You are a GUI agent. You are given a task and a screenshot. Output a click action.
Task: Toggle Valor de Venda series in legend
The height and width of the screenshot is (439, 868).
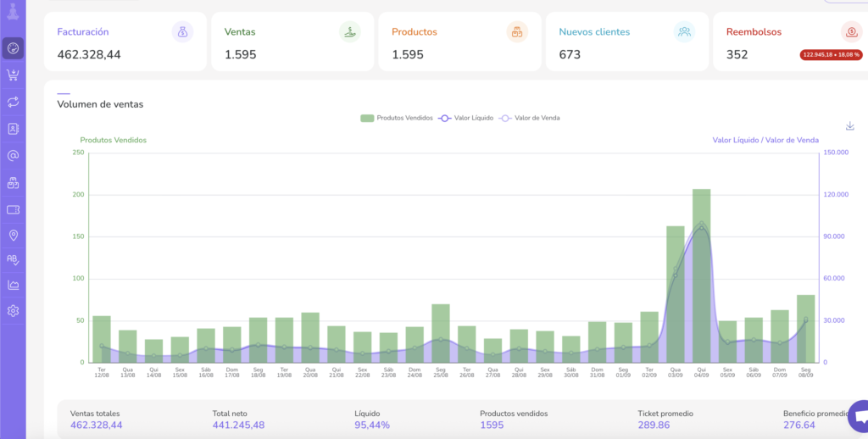(x=529, y=118)
